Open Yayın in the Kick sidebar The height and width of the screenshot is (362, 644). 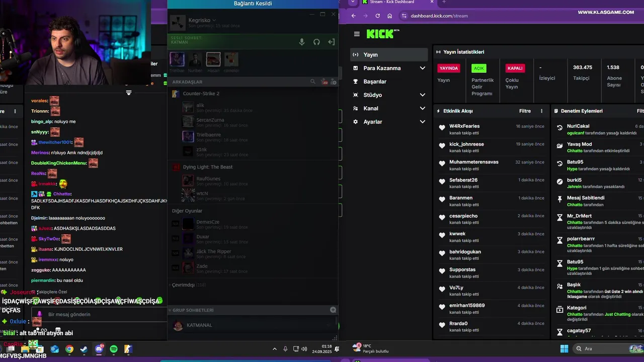coord(389,55)
